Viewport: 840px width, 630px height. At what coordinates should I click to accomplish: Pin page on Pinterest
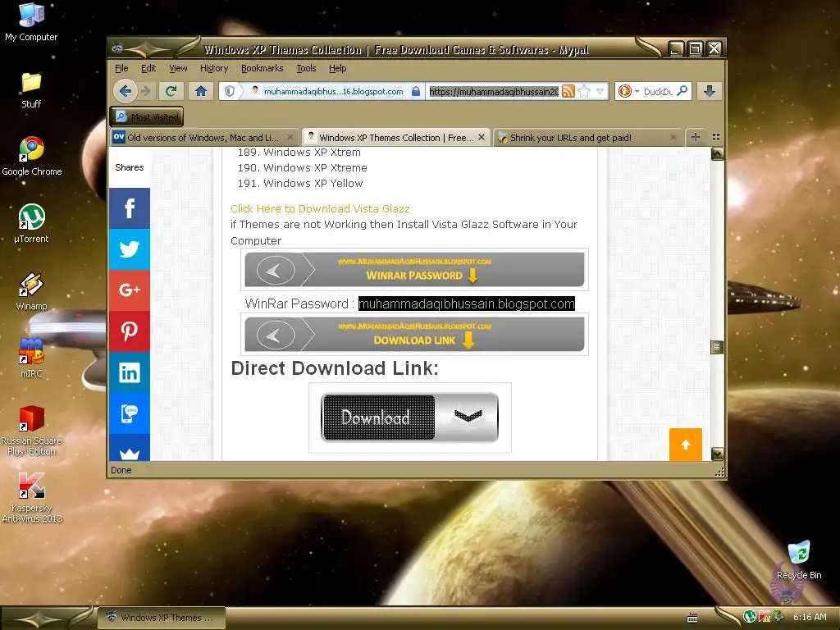[x=129, y=331]
